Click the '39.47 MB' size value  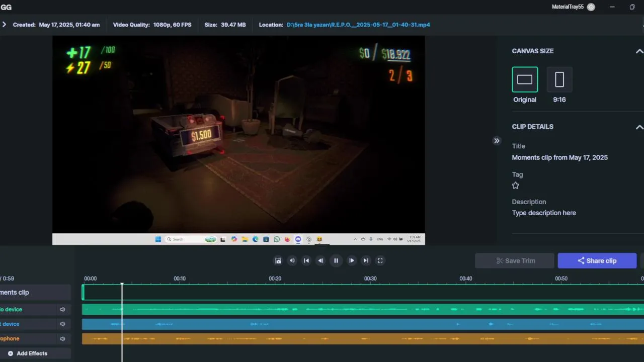[x=233, y=25]
